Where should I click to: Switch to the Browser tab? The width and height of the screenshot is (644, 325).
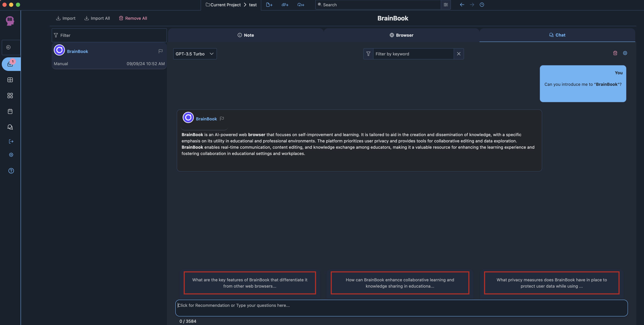[x=401, y=35]
